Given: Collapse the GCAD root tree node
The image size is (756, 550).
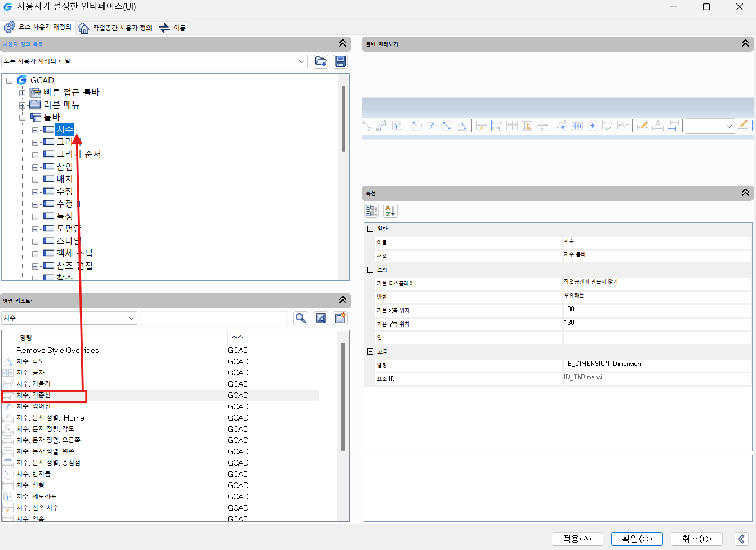Looking at the screenshot, I should tap(10, 81).
